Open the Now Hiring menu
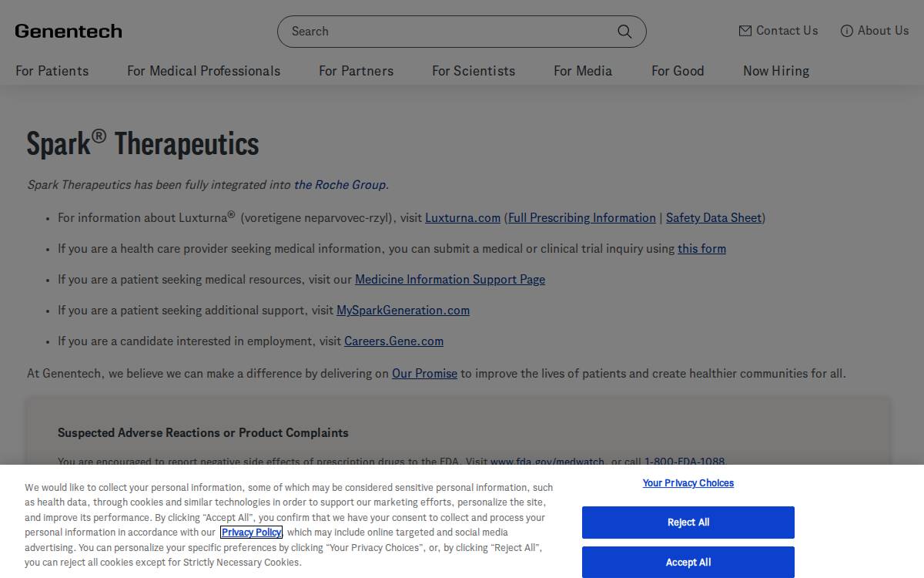 (x=776, y=71)
